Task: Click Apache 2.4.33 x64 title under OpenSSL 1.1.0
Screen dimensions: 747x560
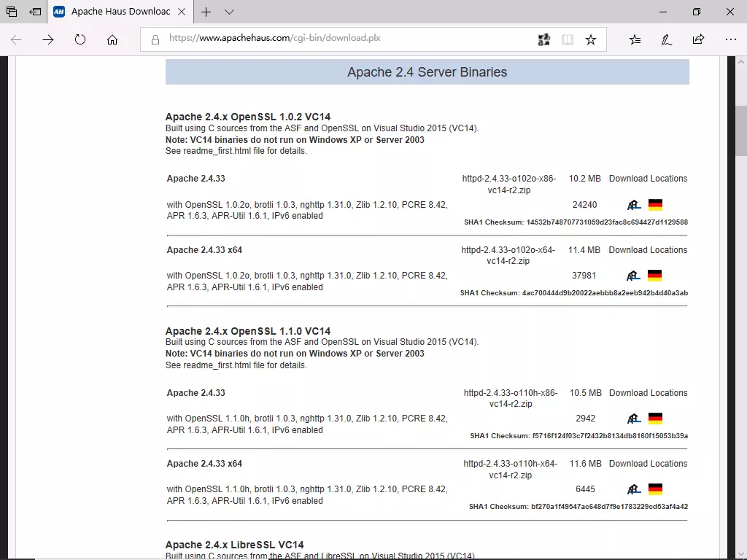Action: pos(204,463)
